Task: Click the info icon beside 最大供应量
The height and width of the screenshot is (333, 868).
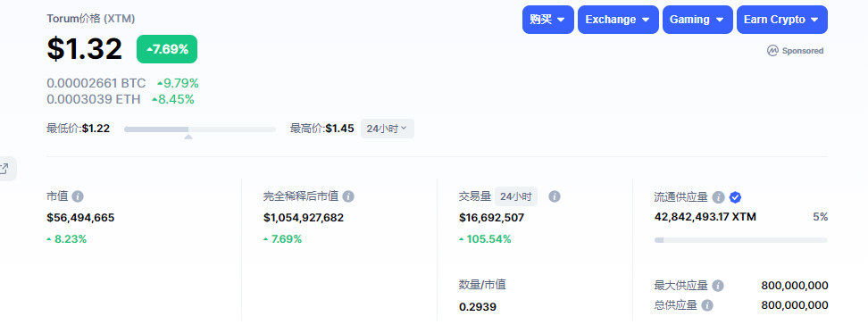Action: (718, 286)
